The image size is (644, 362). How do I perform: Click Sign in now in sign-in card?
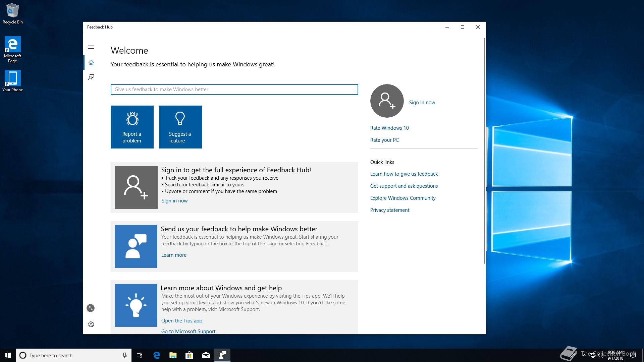click(x=174, y=201)
